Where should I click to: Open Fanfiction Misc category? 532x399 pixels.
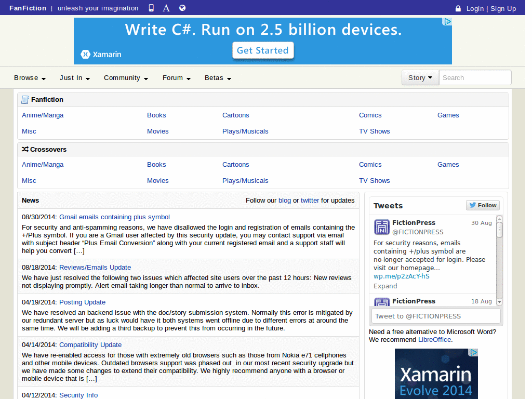(x=29, y=131)
